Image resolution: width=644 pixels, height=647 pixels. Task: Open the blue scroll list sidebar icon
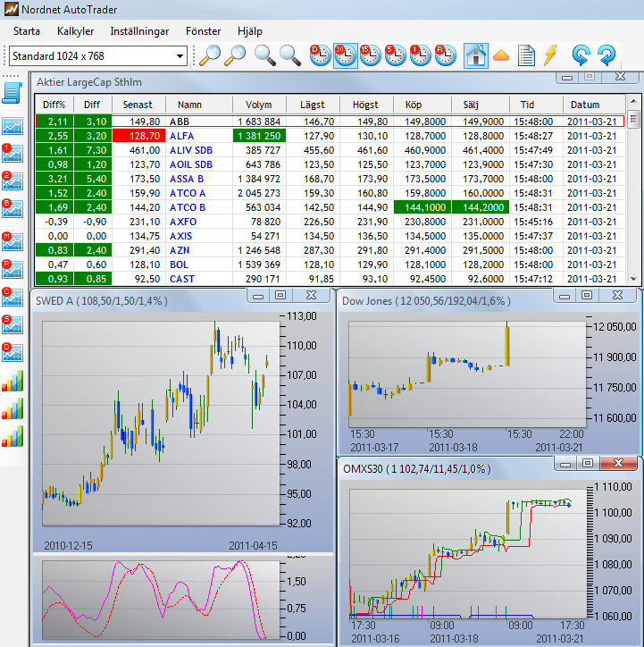(12, 93)
